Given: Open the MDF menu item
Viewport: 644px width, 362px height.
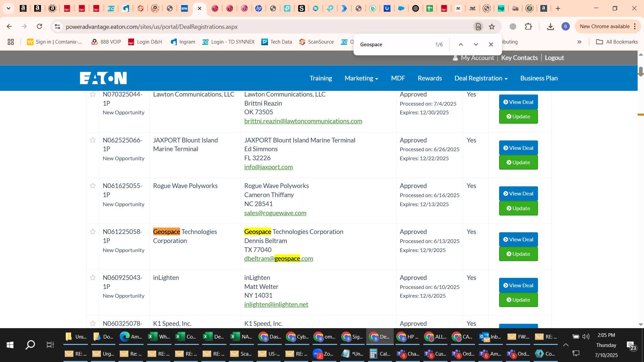Looking at the screenshot, I should [398, 78].
